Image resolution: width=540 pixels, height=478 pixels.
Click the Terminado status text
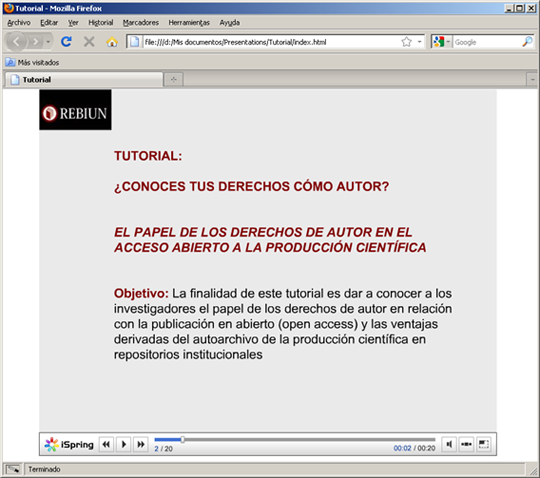pyautogui.click(x=44, y=469)
